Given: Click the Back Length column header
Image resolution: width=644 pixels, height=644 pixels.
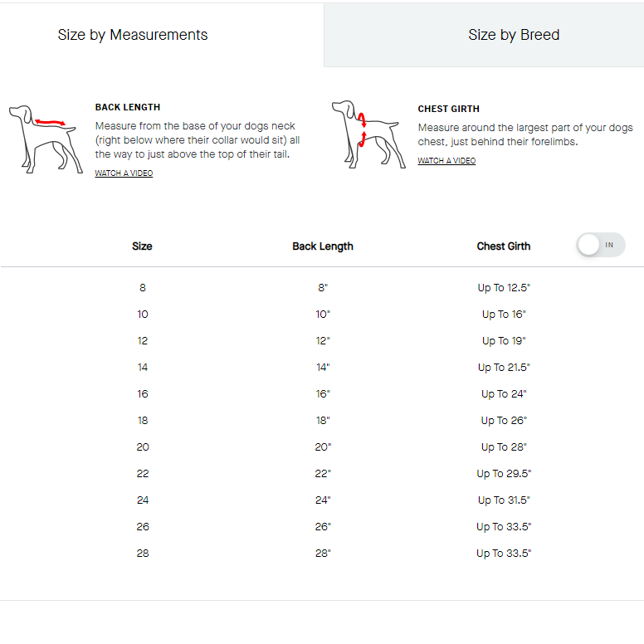Looking at the screenshot, I should click(323, 246).
